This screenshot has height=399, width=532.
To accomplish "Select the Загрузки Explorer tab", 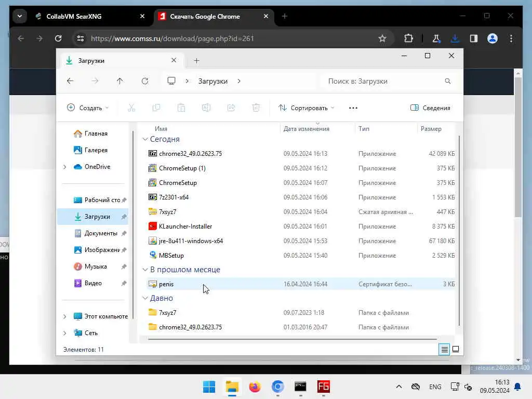I will 122,61.
